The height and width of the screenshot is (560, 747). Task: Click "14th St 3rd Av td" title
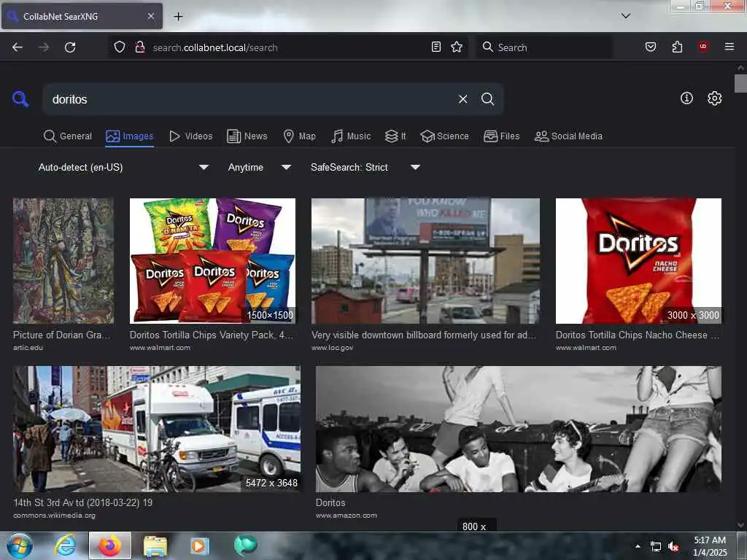[83, 503]
